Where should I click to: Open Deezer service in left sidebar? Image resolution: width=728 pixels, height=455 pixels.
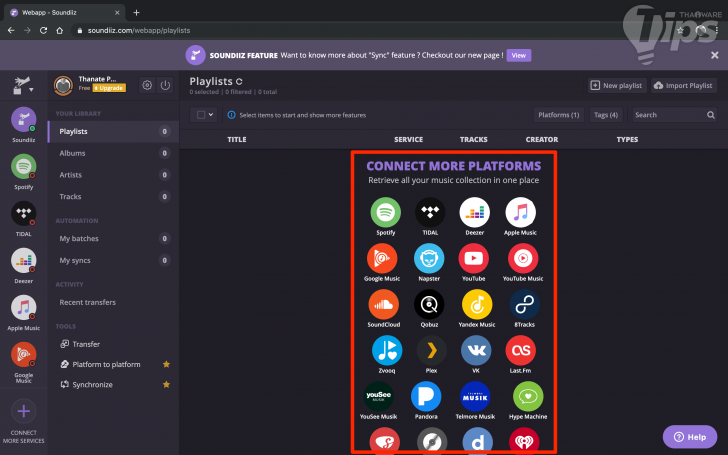(24, 260)
